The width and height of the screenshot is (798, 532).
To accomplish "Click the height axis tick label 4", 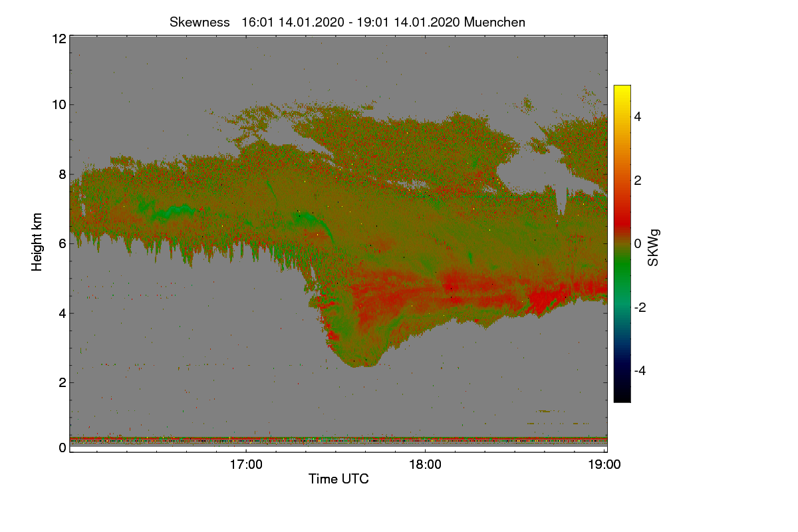I will tap(63, 313).
